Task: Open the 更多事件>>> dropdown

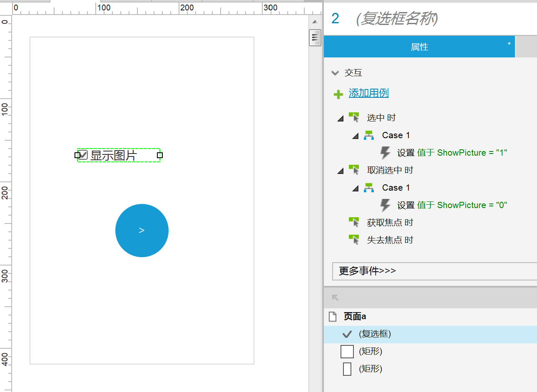Action: (x=435, y=271)
